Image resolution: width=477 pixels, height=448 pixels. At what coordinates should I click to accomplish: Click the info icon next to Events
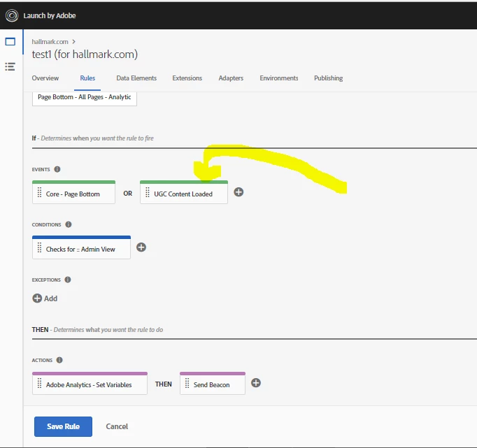coord(57,169)
